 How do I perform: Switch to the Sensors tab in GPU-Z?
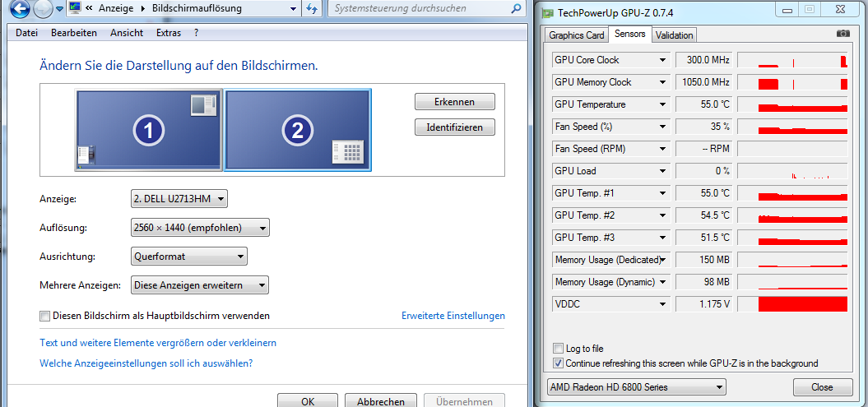point(630,34)
